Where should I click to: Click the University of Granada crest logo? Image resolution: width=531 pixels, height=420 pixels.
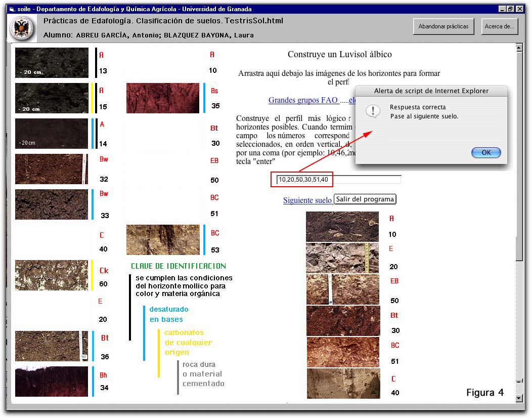tap(23, 28)
